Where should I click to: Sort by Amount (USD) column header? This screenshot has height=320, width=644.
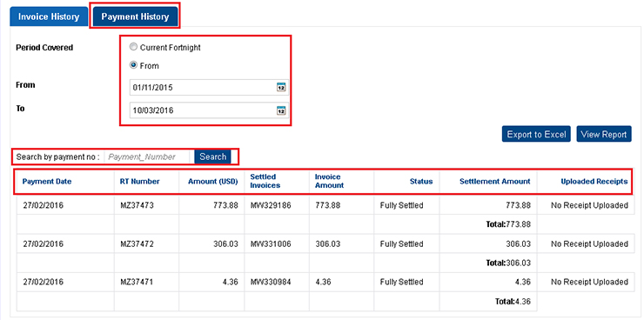(x=212, y=182)
